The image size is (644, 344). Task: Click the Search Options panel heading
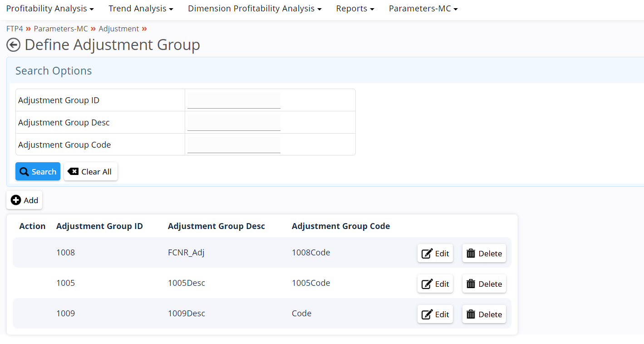click(54, 71)
